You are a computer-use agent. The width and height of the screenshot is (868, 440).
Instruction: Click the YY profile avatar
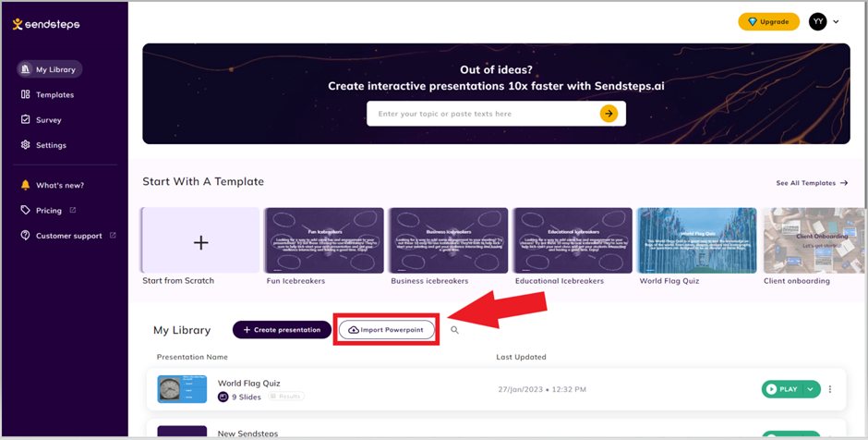coord(817,21)
